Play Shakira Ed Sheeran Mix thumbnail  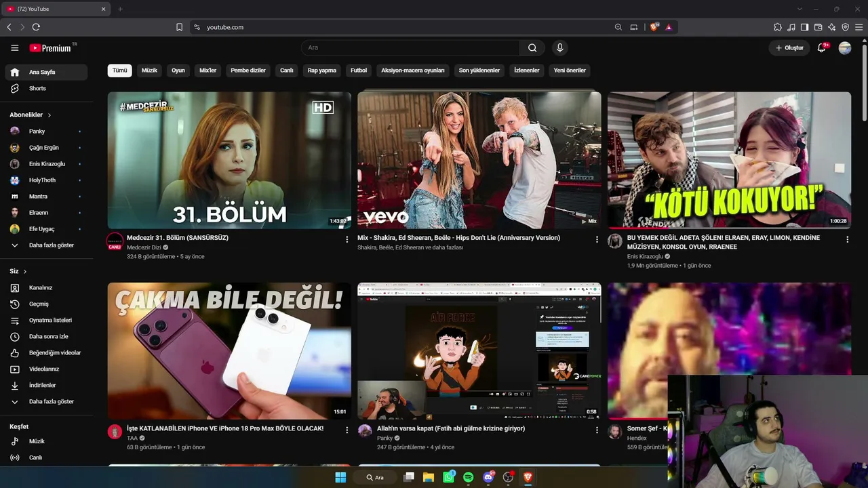click(479, 160)
